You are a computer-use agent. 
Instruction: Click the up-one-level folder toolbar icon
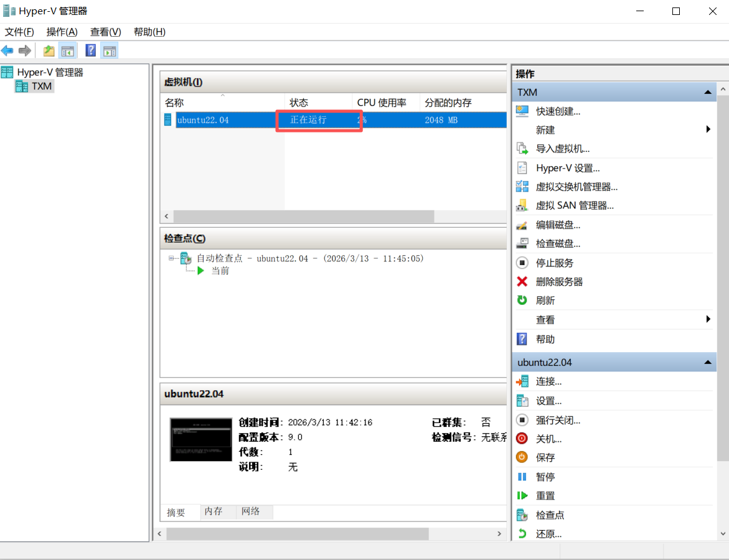pos(49,50)
